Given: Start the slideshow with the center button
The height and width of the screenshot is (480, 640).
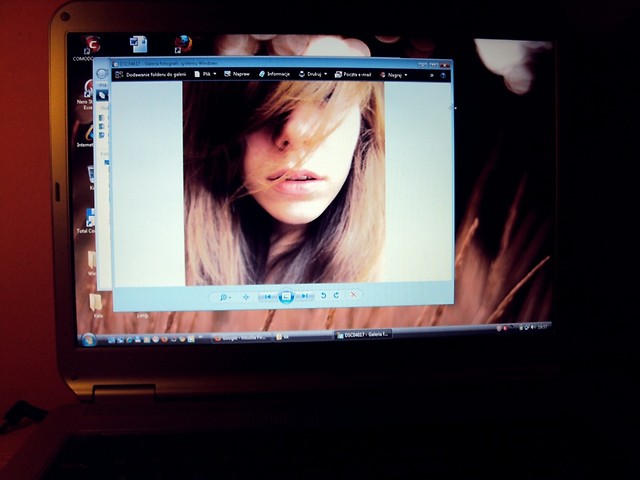Looking at the screenshot, I should [286, 296].
